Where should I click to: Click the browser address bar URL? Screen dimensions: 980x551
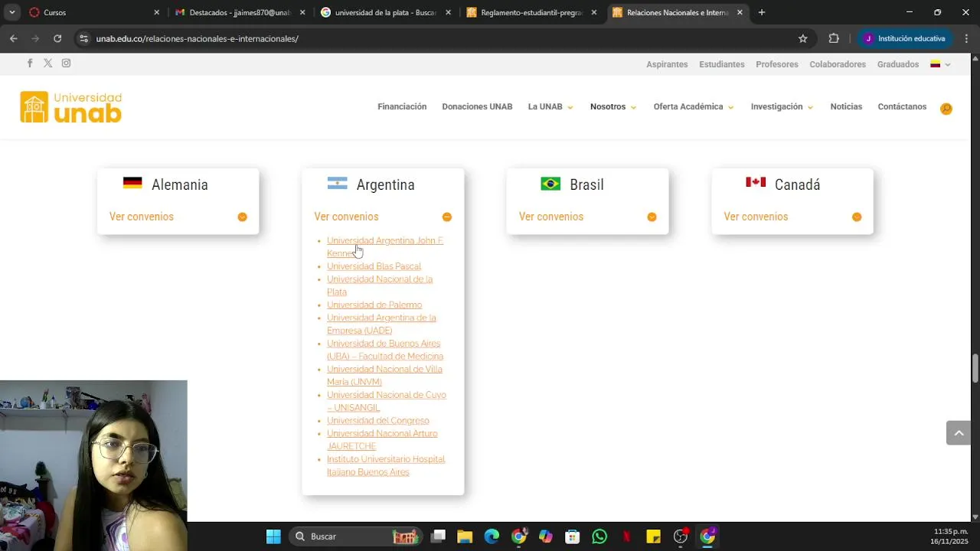pyautogui.click(x=197, y=38)
